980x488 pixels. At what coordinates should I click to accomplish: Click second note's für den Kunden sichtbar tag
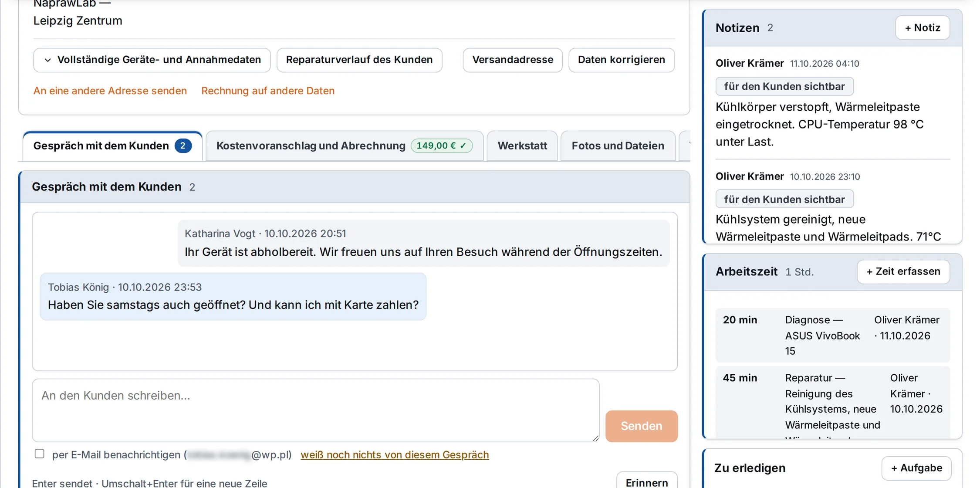(784, 199)
